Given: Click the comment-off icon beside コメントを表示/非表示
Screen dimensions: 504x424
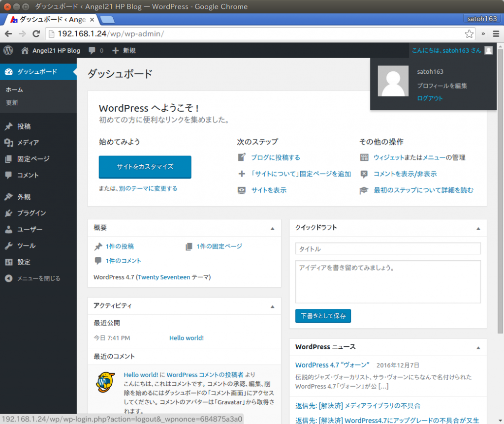Looking at the screenshot, I should [x=364, y=174].
